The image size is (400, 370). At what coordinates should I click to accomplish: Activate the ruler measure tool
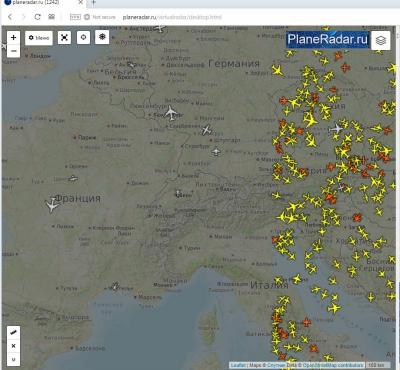tap(13, 332)
